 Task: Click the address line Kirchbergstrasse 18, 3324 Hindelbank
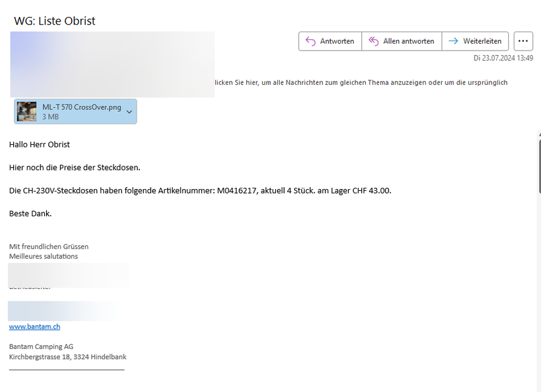point(67,357)
